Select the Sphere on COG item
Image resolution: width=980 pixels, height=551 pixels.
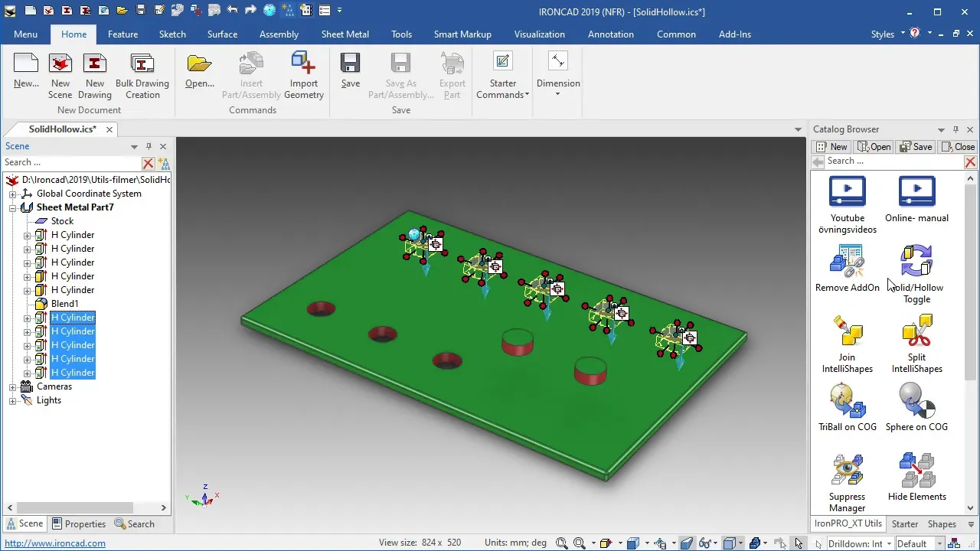916,407
